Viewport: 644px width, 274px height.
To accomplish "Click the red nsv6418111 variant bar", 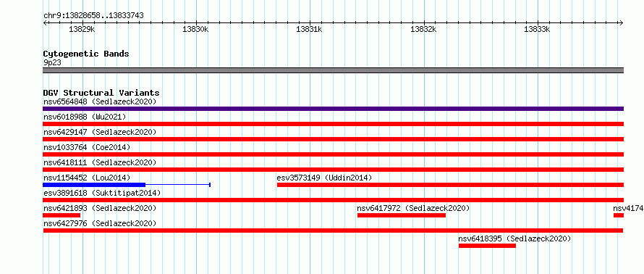I will coord(333,170).
